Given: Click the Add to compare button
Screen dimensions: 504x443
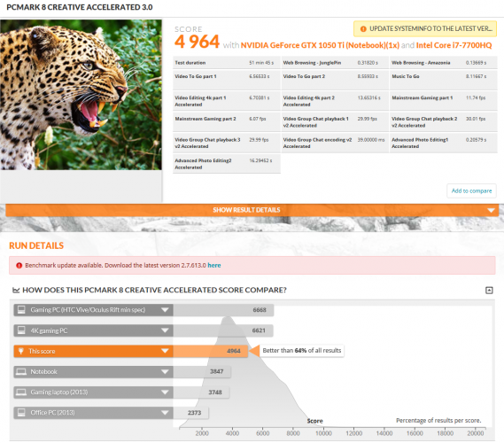Looking at the screenshot, I should [471, 191].
